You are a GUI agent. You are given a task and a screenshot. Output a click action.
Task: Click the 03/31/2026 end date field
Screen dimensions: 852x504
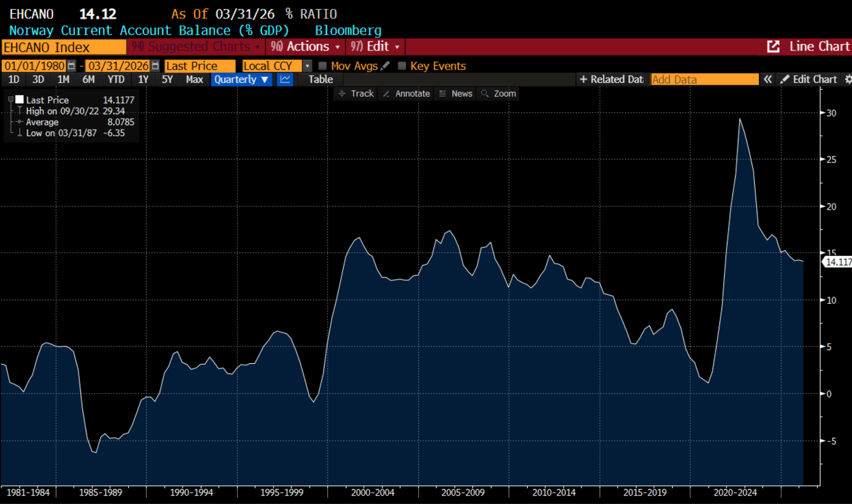[118, 66]
